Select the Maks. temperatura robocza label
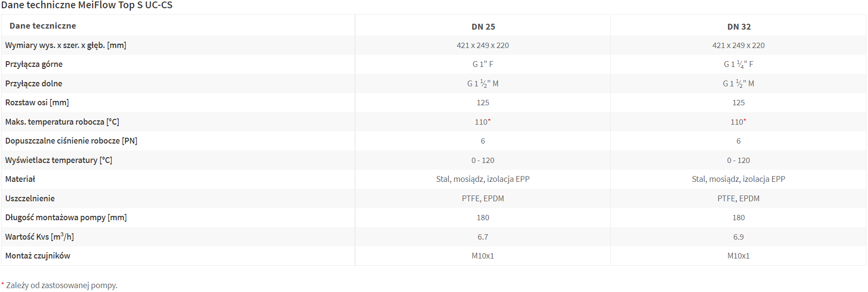This screenshot has width=868, height=292. pos(62,122)
